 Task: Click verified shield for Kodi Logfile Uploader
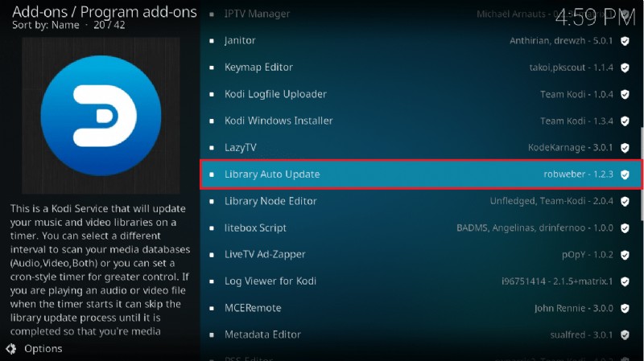point(625,94)
